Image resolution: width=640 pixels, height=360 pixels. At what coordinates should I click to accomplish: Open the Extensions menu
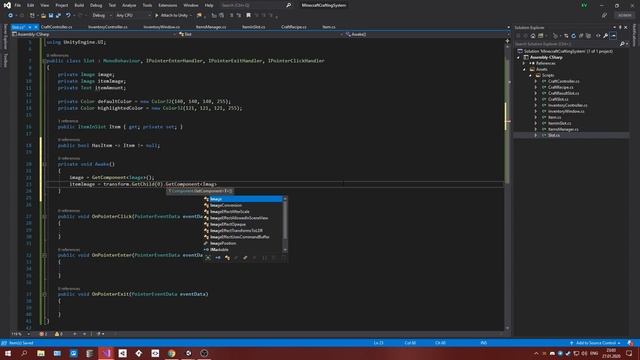[x=168, y=5]
